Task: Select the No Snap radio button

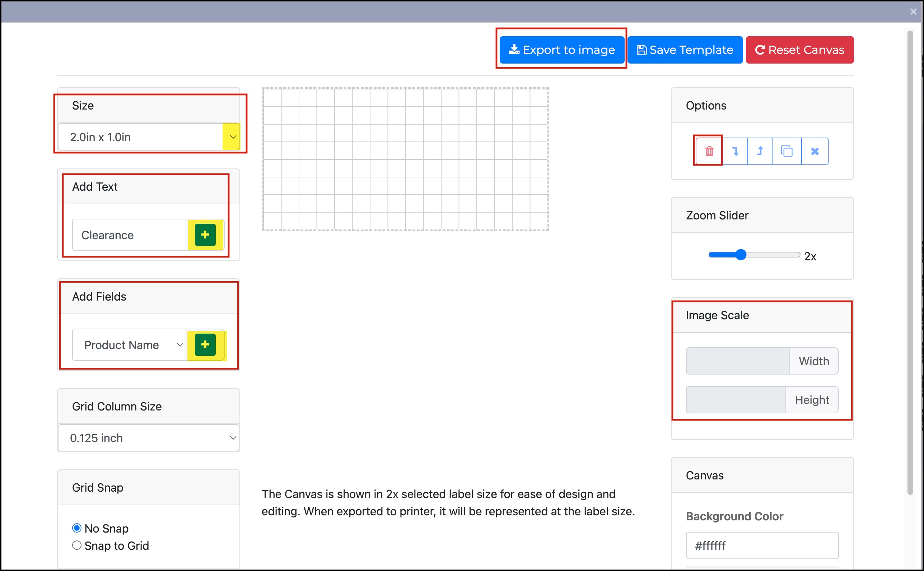Action: (76, 528)
